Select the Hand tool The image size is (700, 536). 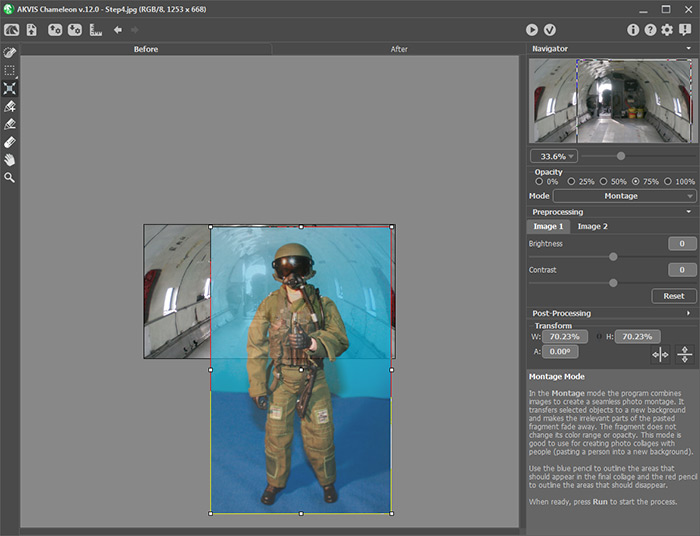(9, 160)
